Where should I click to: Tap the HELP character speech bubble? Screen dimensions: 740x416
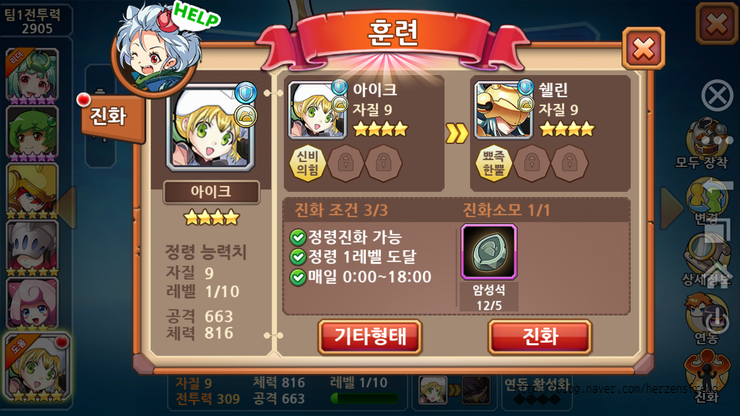[196, 16]
